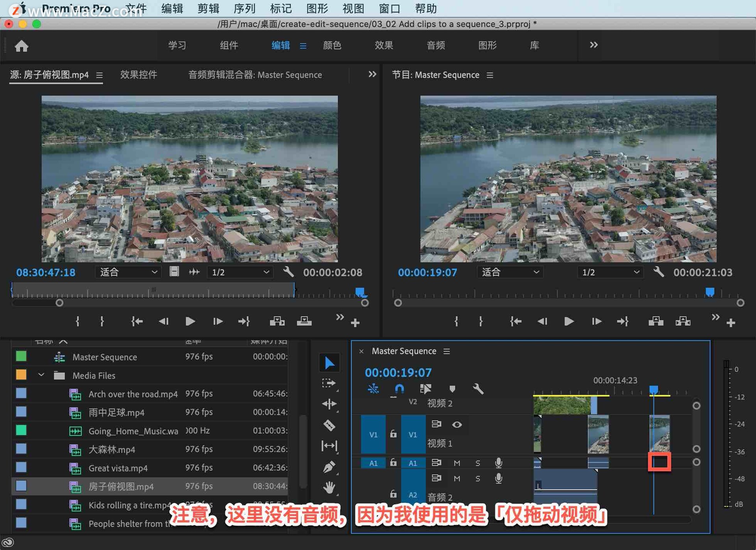Go to In point in Program monitor

(515, 321)
